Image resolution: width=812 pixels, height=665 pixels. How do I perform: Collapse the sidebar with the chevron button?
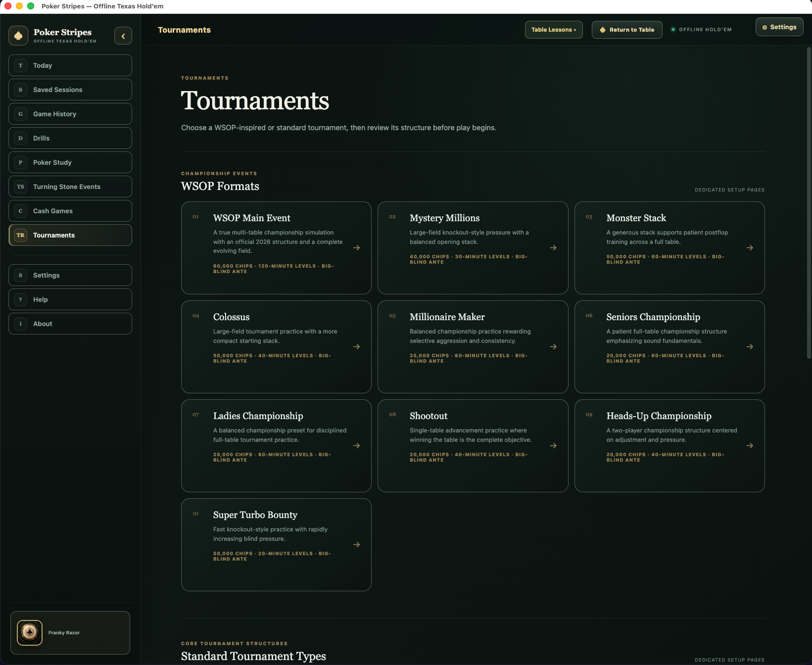(x=123, y=36)
